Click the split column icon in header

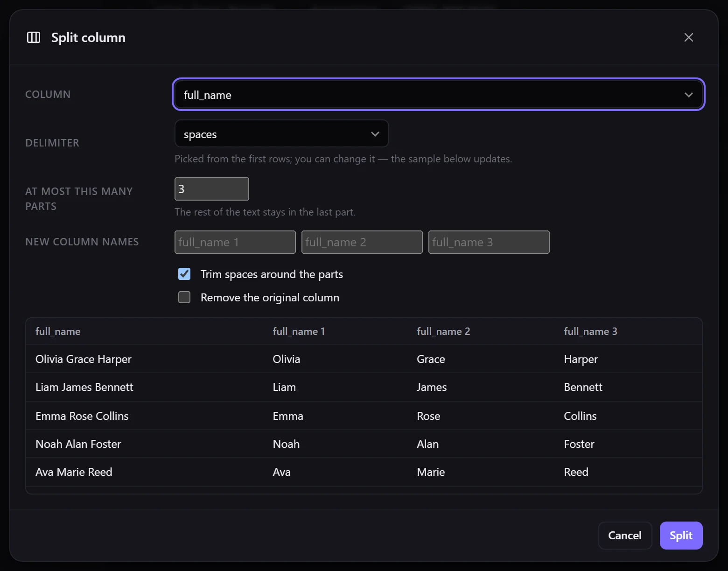coord(34,37)
